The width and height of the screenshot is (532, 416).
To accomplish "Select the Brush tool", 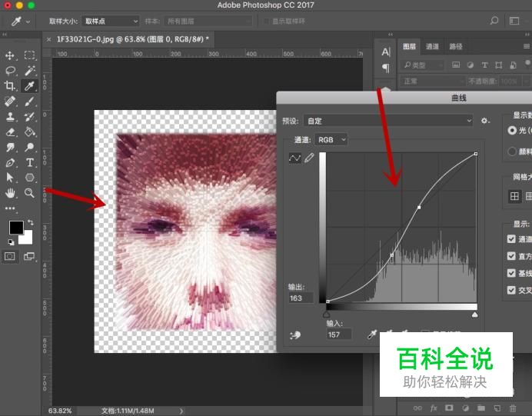I will [x=29, y=101].
